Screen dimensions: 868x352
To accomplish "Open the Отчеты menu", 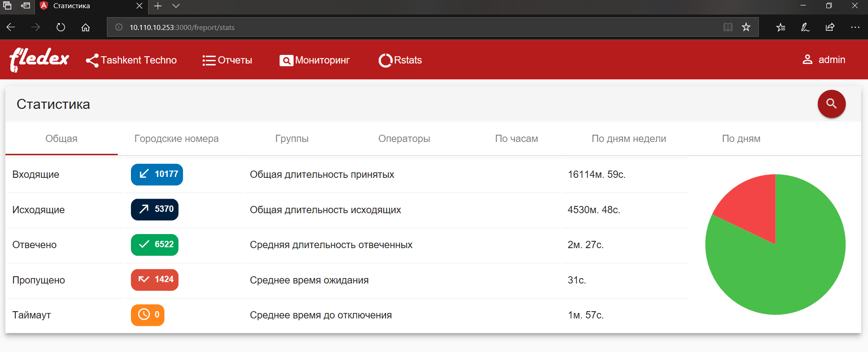I will [x=227, y=60].
